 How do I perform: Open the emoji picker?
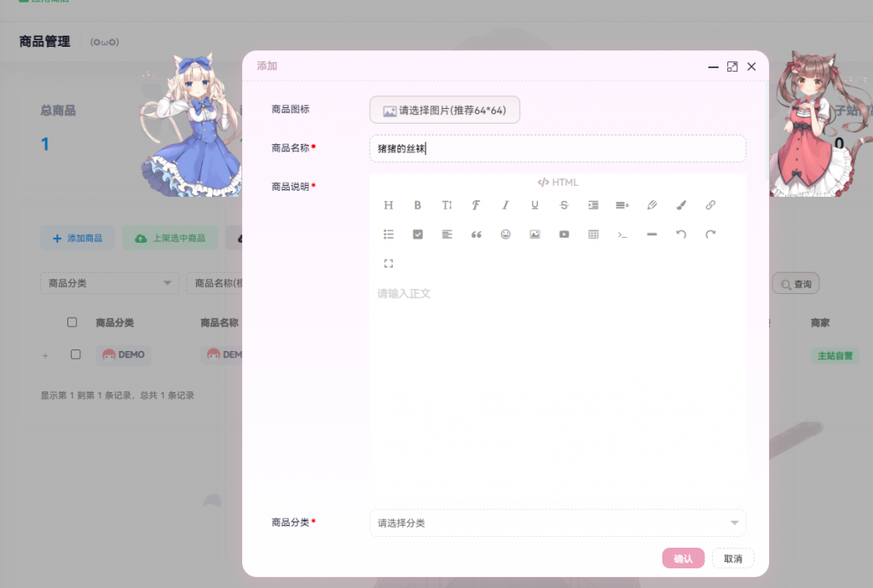pyautogui.click(x=506, y=234)
